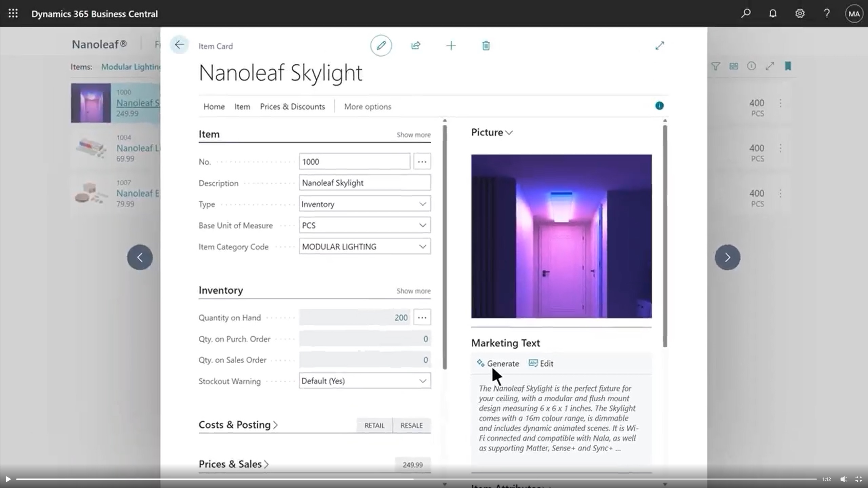
Task: Show the factbox info icon
Action: pos(659,106)
